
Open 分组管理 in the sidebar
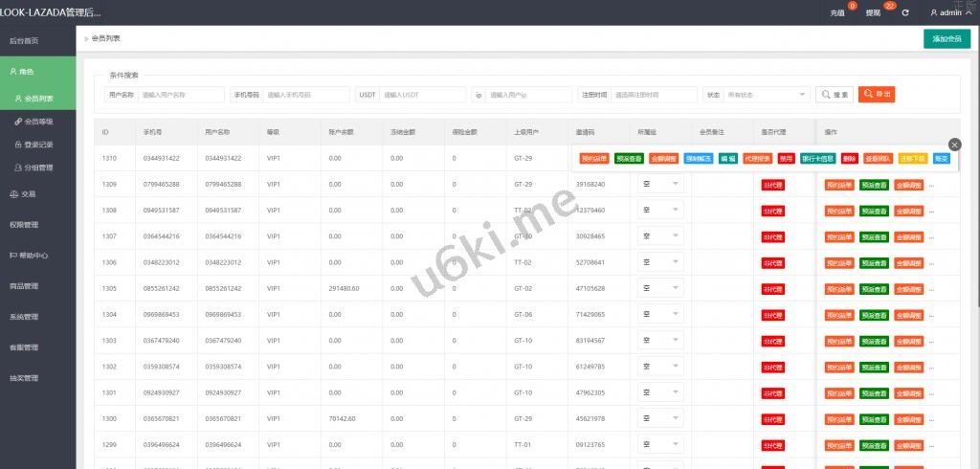(x=39, y=167)
